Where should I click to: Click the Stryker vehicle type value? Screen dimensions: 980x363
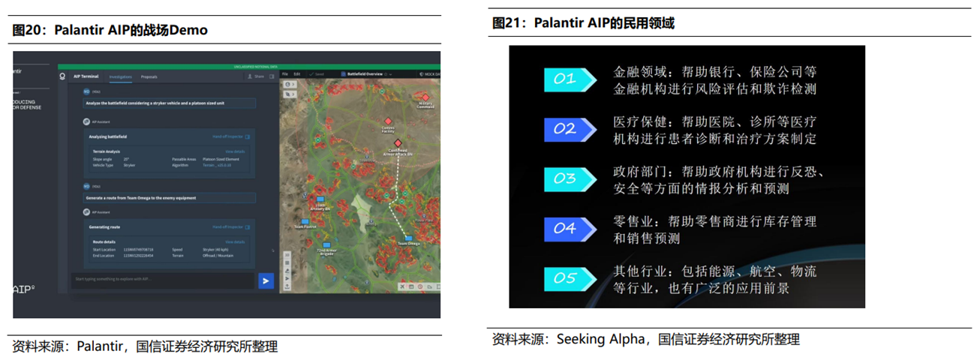(x=129, y=165)
